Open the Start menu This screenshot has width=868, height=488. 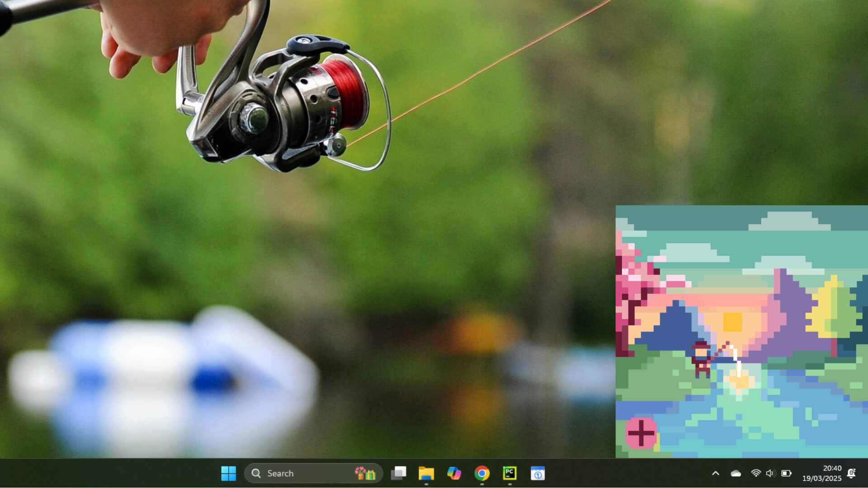pos(229,473)
